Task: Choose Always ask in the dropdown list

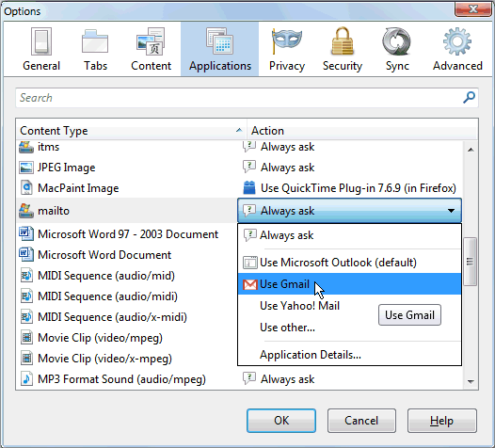Action: coord(349,235)
